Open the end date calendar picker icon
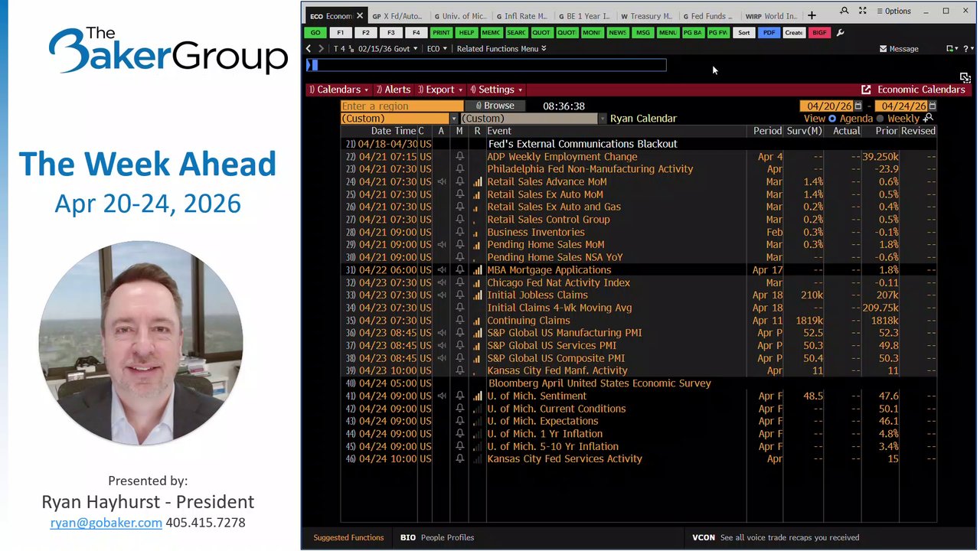The height and width of the screenshot is (551, 980). 932,106
